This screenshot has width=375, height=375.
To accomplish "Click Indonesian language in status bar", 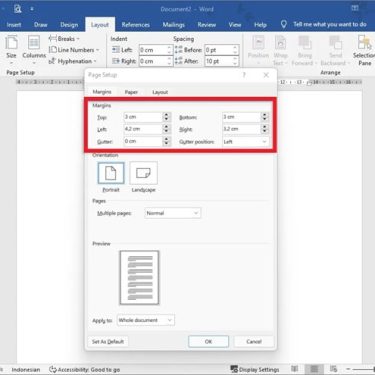I will coord(26,370).
